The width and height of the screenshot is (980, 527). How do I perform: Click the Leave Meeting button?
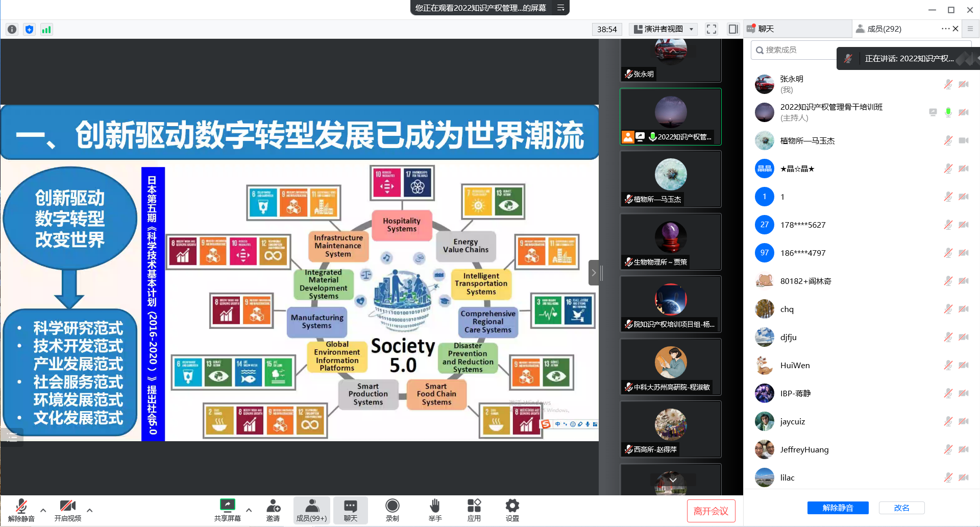(x=710, y=511)
